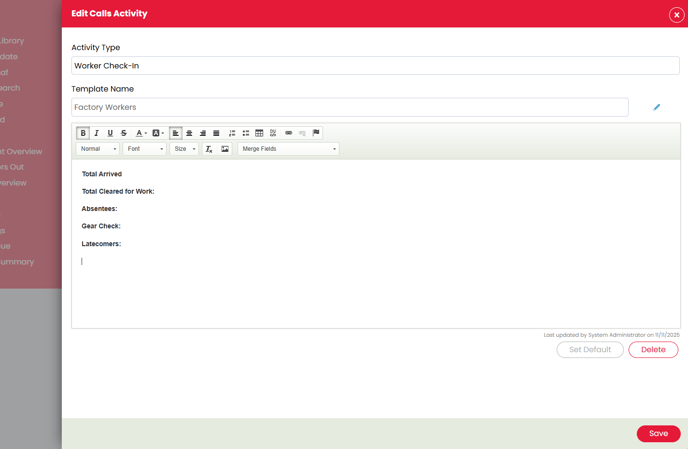
Task: Toggle italic text formatting
Action: click(97, 133)
